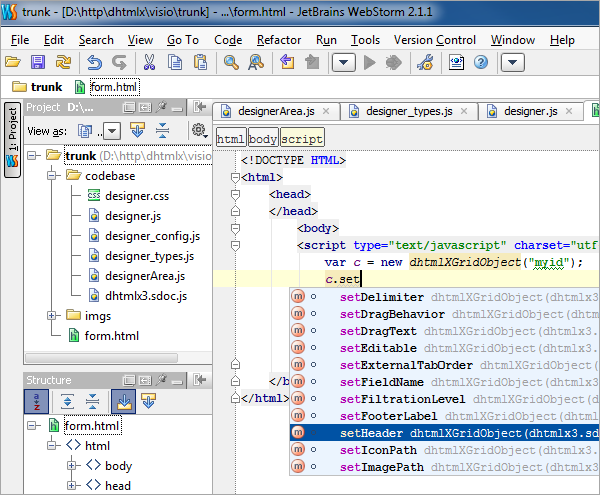Screen dimensions: 600x495
Task: Collapse html node in Structure tree
Action: (x=52, y=446)
